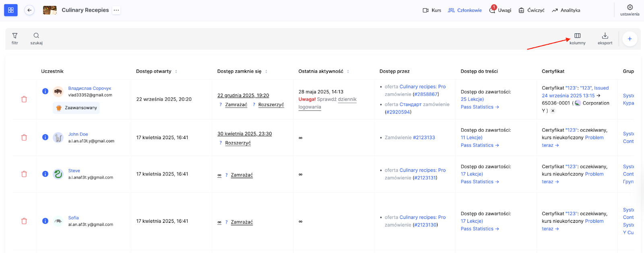Sort by Dostęp otwarty column

tap(176, 72)
